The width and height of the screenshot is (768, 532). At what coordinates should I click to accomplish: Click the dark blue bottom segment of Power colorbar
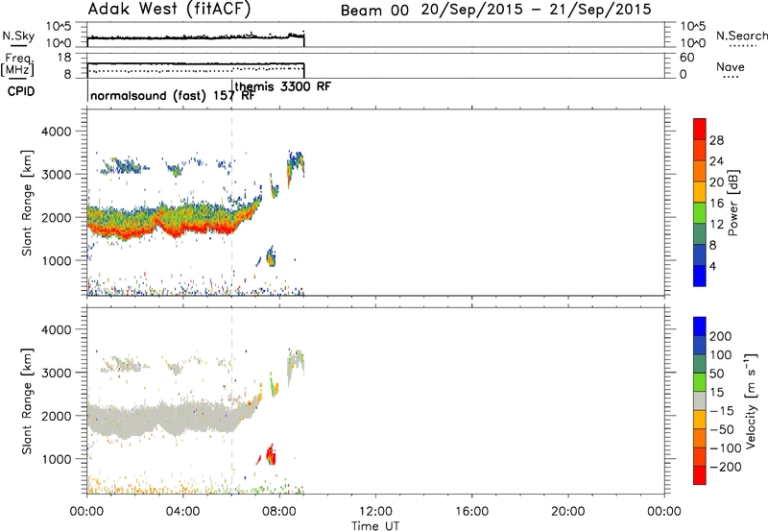[700, 276]
